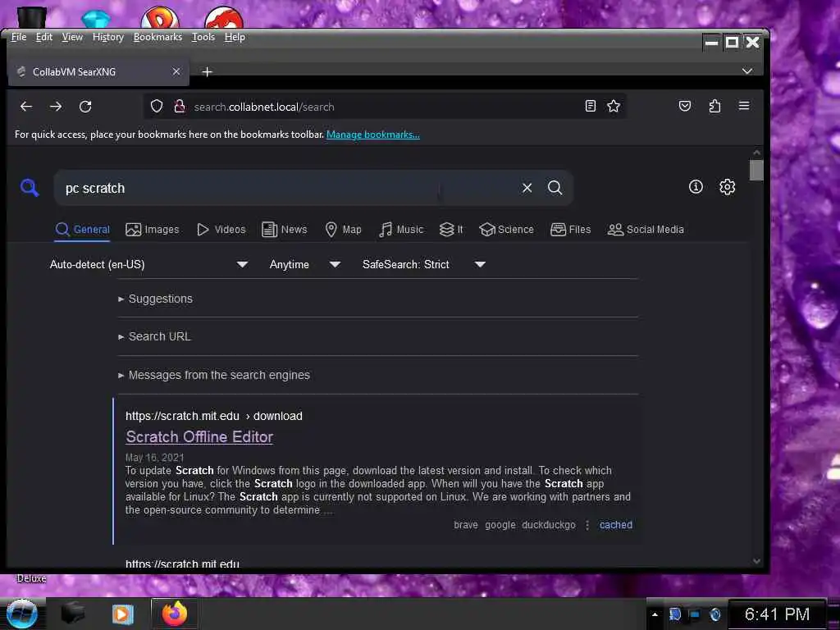Open the list all tabs chevron

(747, 71)
